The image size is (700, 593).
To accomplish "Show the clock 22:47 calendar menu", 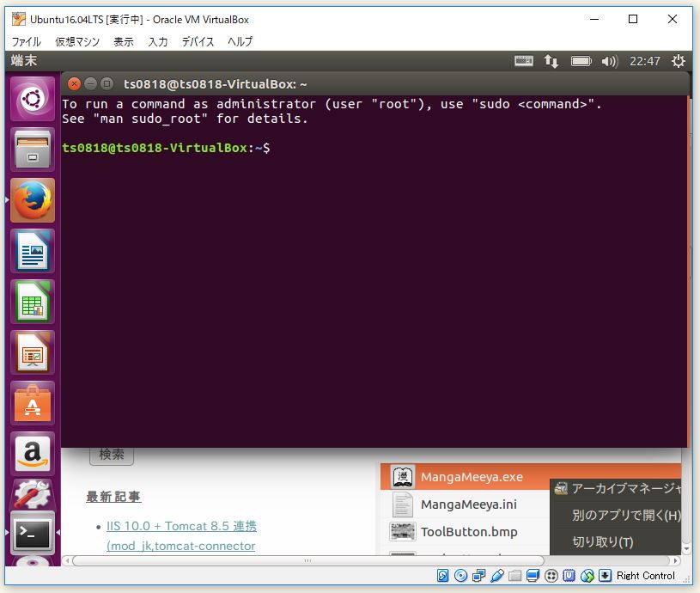I will pyautogui.click(x=645, y=61).
